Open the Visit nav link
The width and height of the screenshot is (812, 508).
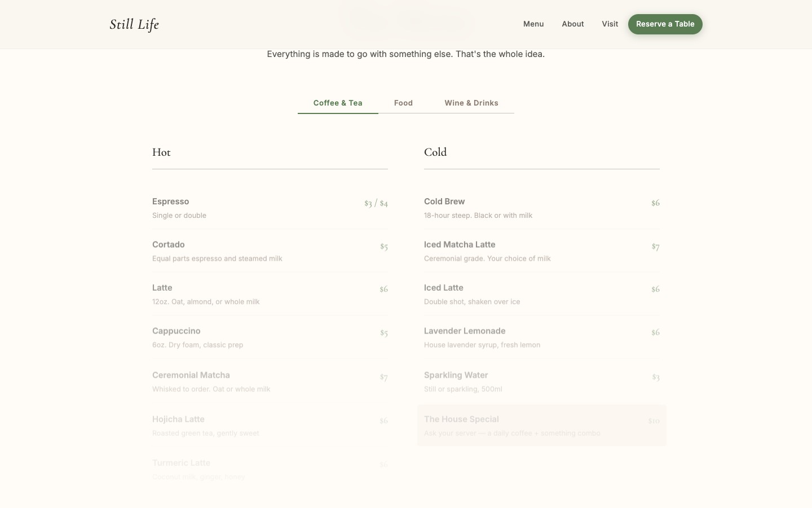(610, 24)
